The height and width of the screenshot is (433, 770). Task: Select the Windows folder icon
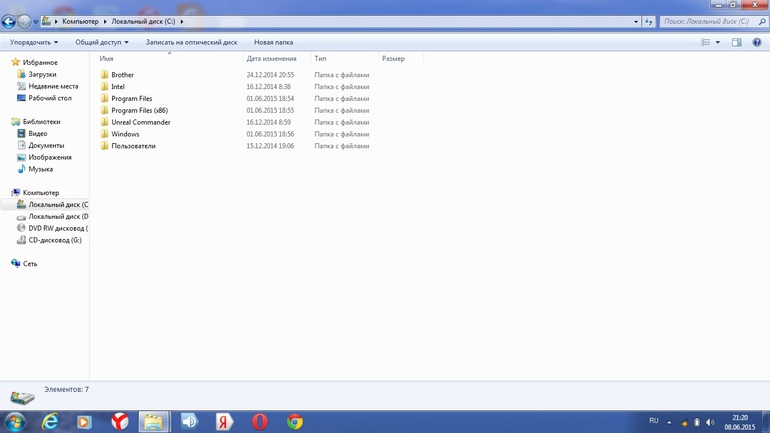pyautogui.click(x=104, y=134)
